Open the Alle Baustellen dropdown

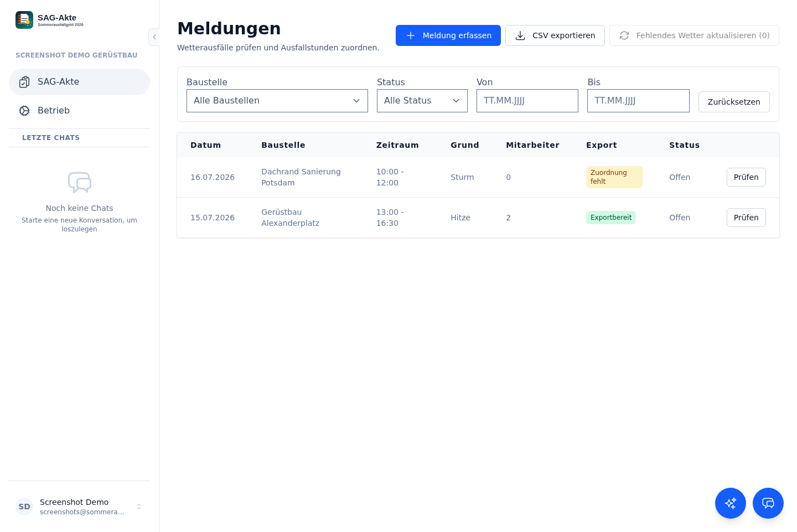(x=277, y=101)
